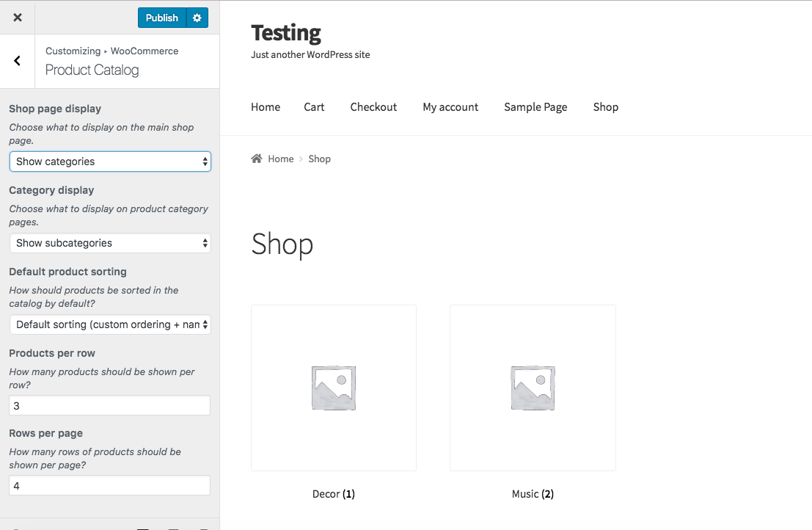
Task: Close the Customizer with the X icon
Action: (x=18, y=18)
